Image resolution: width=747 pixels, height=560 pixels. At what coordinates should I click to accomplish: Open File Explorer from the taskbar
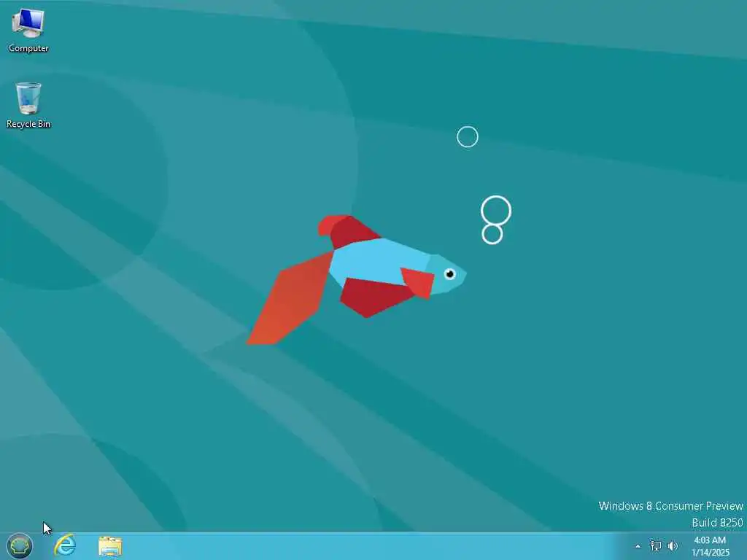(110, 546)
